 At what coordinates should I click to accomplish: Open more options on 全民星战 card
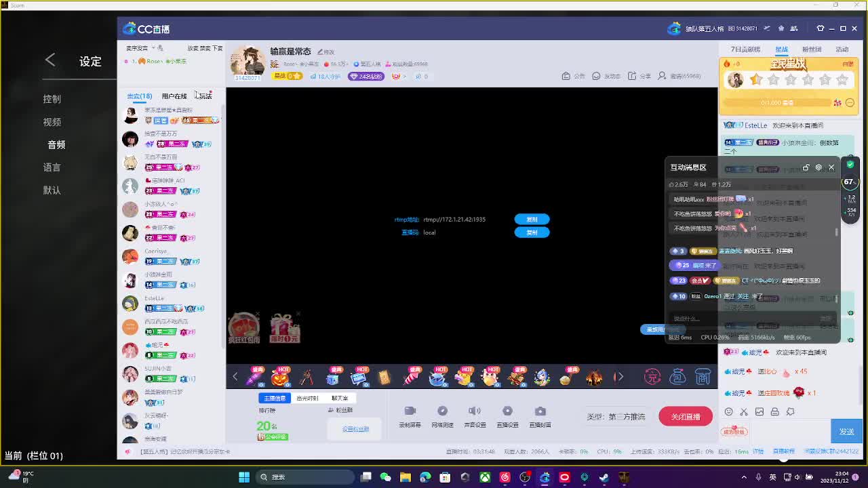[x=850, y=103]
